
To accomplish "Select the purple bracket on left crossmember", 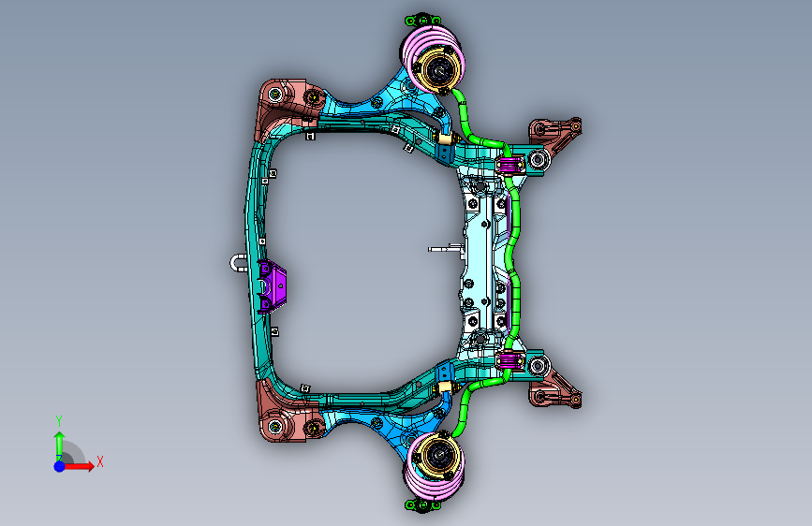I will (272, 286).
